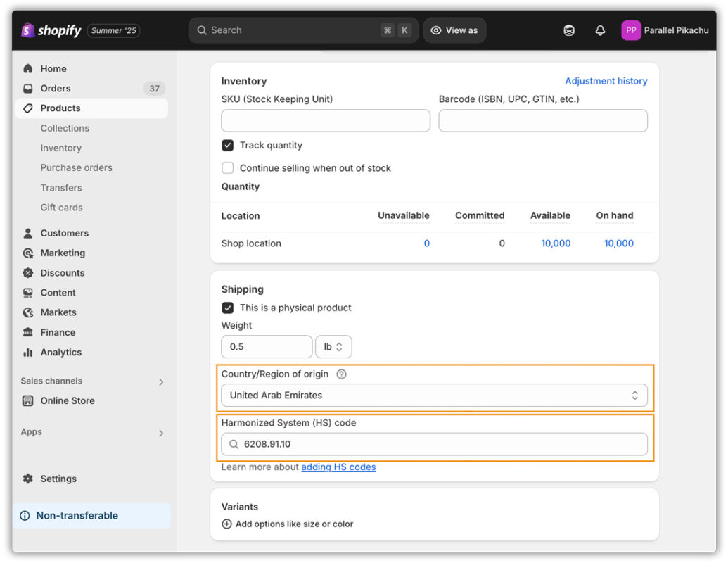Click the Barcode input field
This screenshot has height=563, width=728.
[543, 121]
